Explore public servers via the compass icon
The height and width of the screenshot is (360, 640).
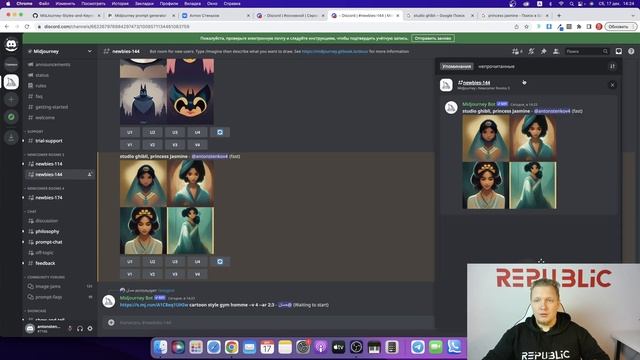pos(11,117)
